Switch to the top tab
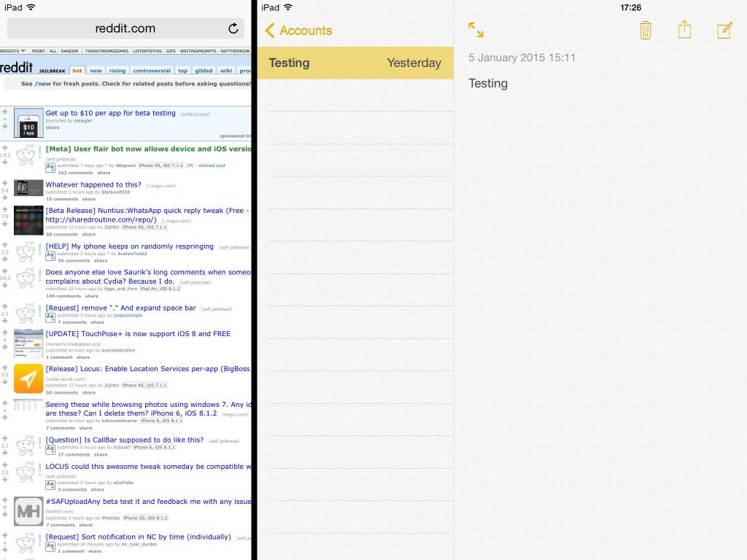The image size is (747, 560). tap(182, 71)
